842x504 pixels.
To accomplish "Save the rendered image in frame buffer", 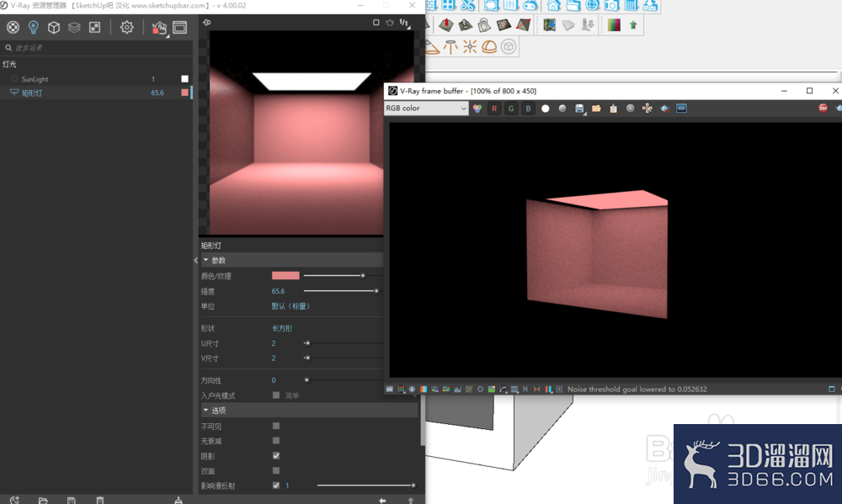I will coord(579,109).
